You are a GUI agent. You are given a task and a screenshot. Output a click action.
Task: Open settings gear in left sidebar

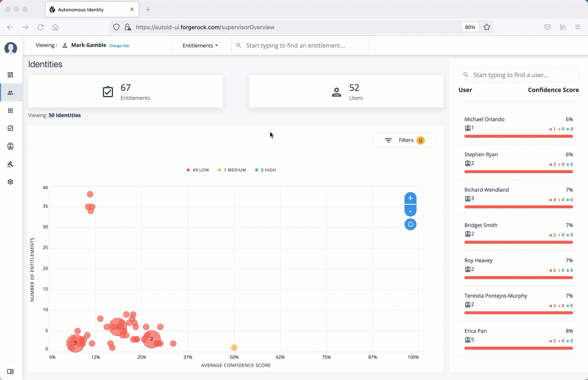(11, 182)
